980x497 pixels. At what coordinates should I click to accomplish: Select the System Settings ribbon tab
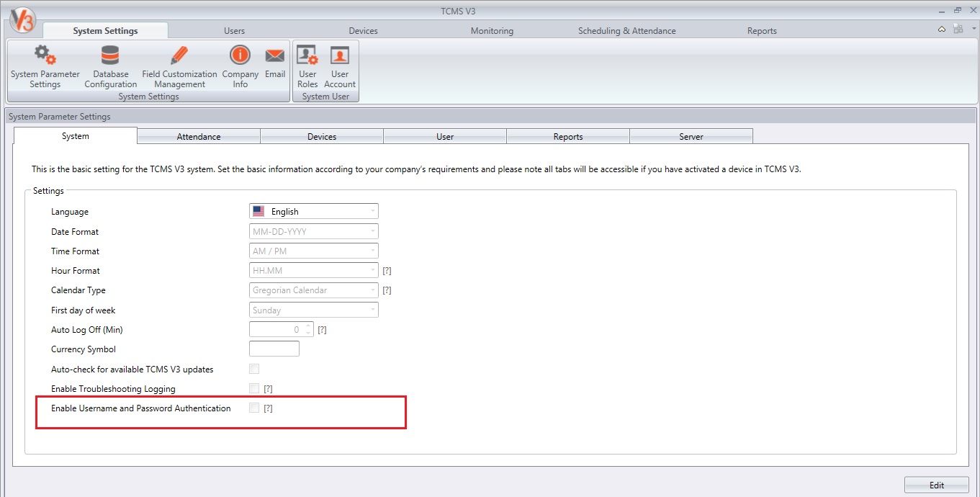click(x=105, y=30)
